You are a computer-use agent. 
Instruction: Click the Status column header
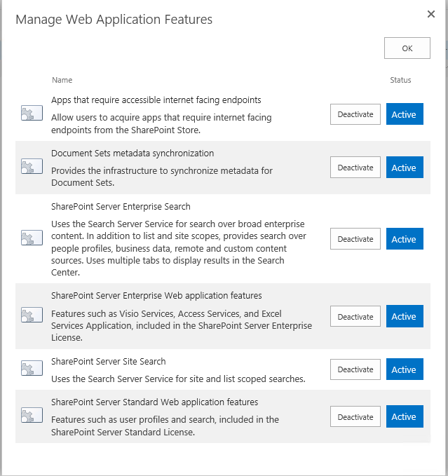point(400,80)
